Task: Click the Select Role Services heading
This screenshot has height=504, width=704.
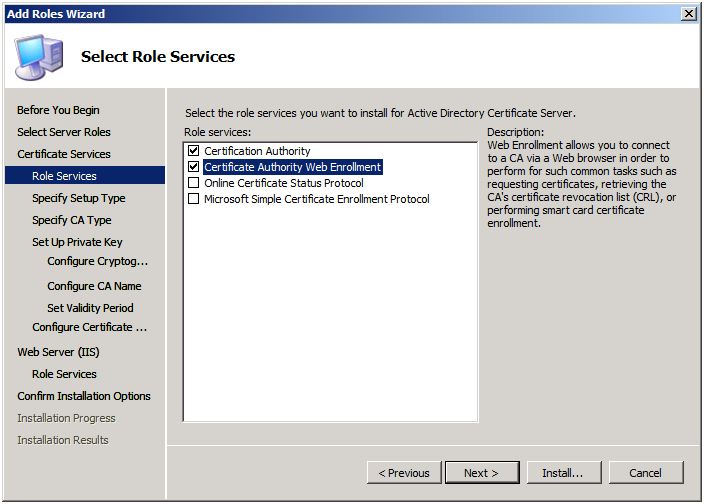Action: pyautogui.click(x=158, y=57)
